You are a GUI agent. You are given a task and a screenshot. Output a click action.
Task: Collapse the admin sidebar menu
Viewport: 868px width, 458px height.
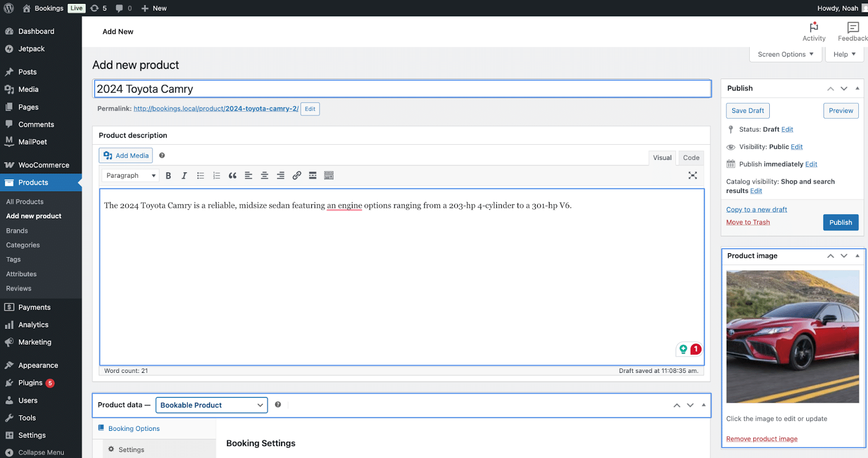coord(41,452)
